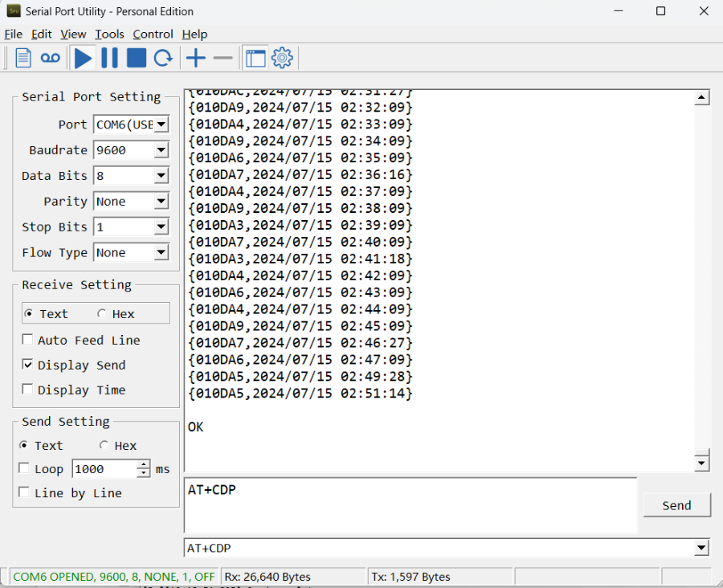Maximize the Serial Port Utility window
Viewport: 723px width, 588px height.
click(661, 11)
